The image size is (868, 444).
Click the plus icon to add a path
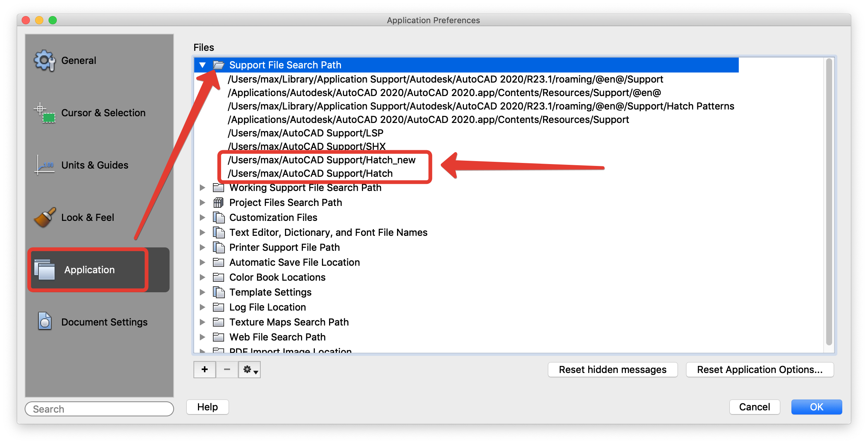point(204,370)
